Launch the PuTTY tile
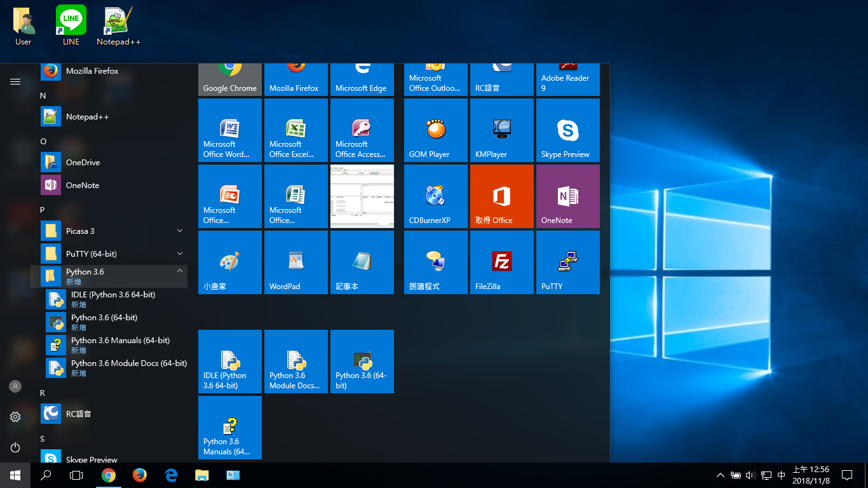The image size is (868, 488). coord(568,262)
